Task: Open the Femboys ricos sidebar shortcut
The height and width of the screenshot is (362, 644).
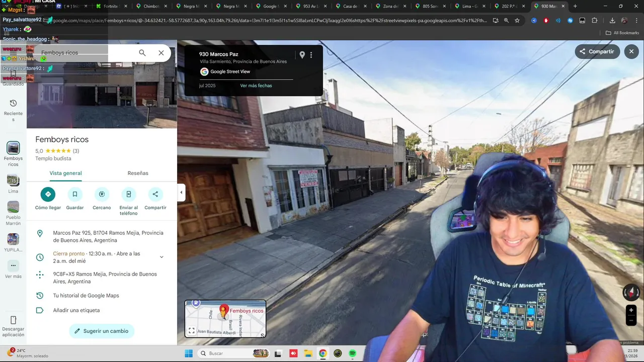Action: tap(13, 154)
